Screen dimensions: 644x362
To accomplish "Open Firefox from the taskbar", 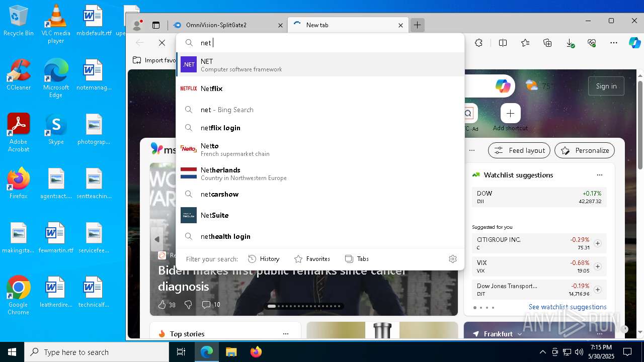I will 256,352.
